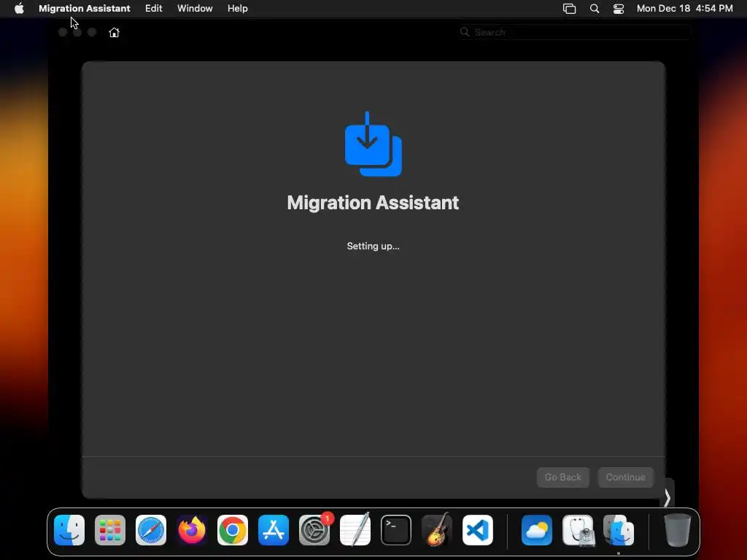
Task: Click the 'Setting up...' status text
Action: 373,246
